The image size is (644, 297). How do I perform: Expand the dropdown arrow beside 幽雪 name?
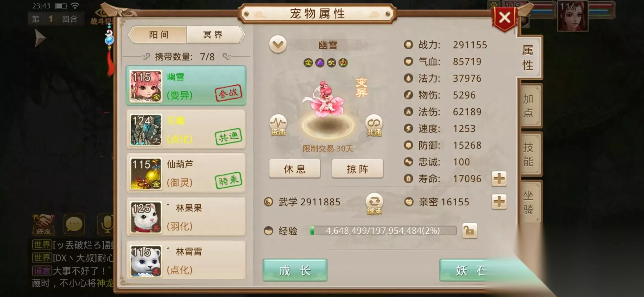click(278, 45)
